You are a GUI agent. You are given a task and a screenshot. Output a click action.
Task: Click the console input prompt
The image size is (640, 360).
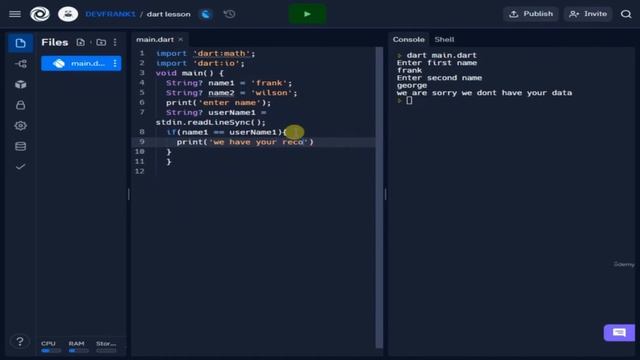pos(409,100)
